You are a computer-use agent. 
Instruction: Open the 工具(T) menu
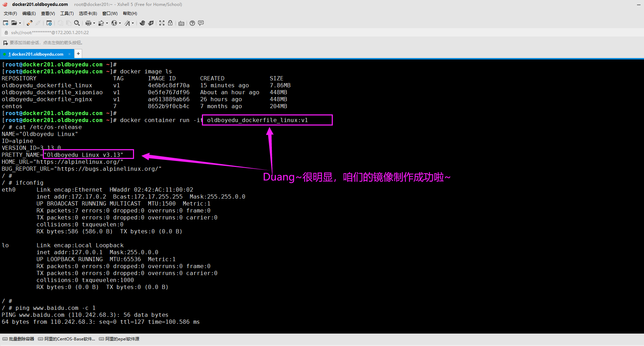point(67,14)
